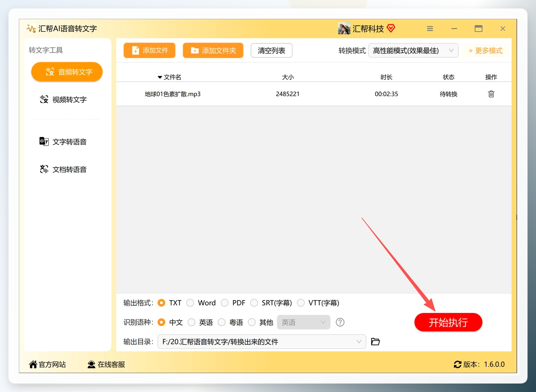536x392 pixels.
Task: Open the 更多模式 link
Action: tap(485, 51)
